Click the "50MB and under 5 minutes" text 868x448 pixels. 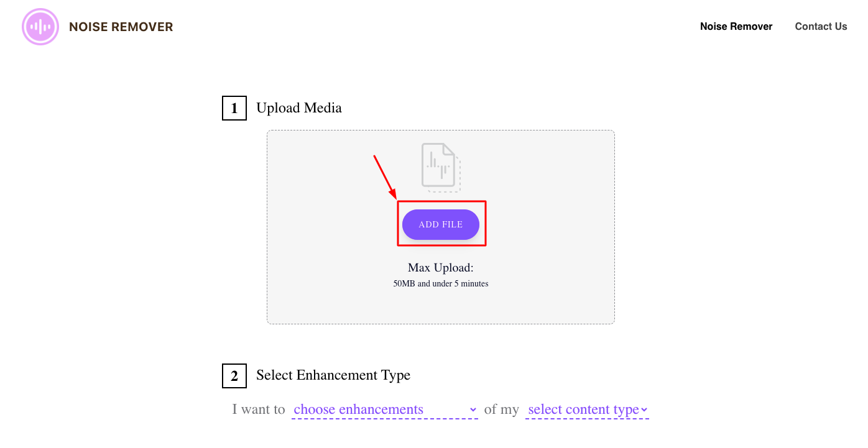click(441, 284)
